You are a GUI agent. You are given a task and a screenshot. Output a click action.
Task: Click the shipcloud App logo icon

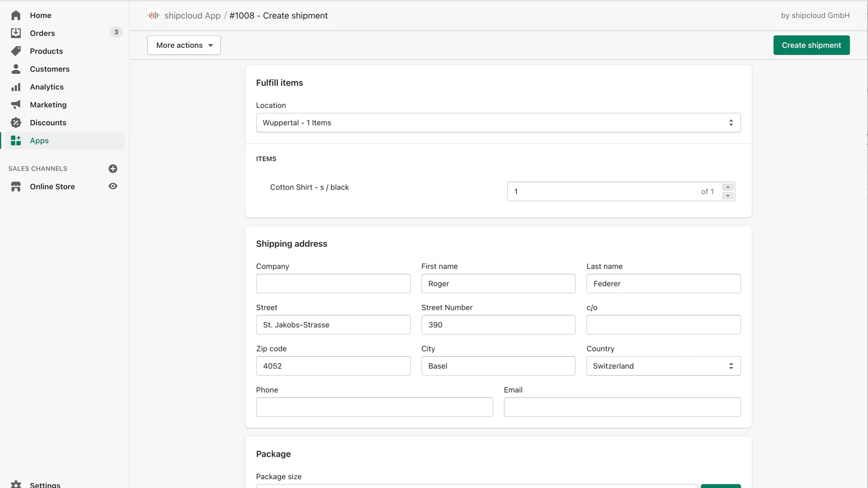154,16
